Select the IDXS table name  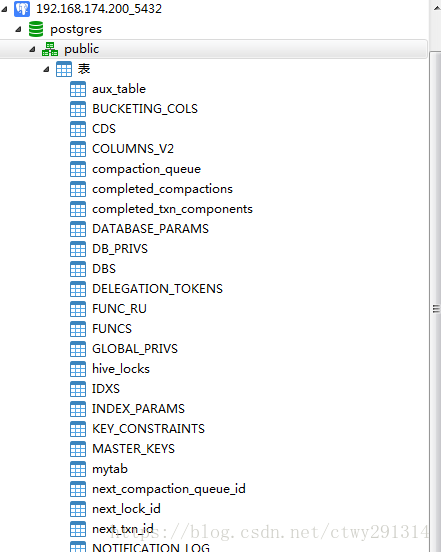(106, 389)
